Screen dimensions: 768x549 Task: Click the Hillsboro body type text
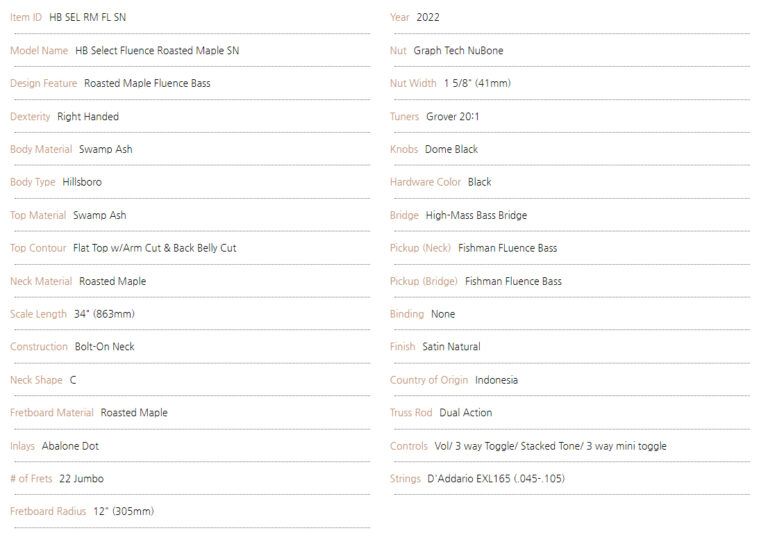82,182
